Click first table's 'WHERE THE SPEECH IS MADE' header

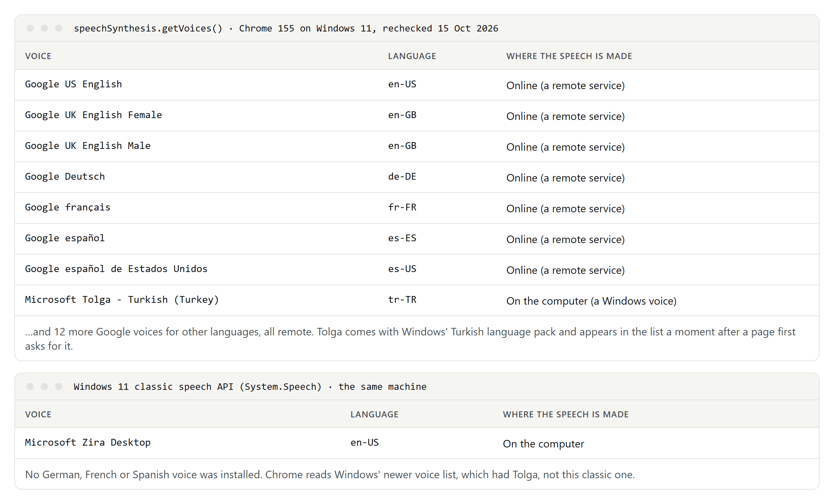point(569,56)
